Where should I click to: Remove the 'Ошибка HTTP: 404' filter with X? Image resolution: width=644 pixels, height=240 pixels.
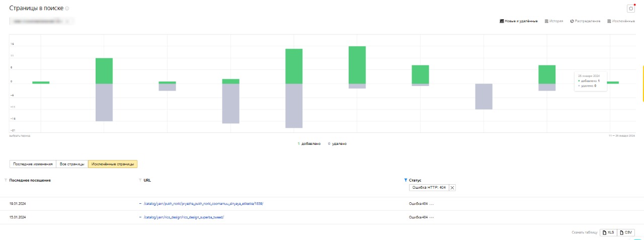(x=452, y=188)
